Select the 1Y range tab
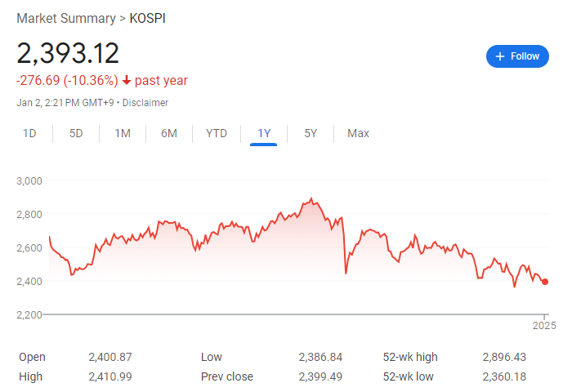 click(264, 133)
